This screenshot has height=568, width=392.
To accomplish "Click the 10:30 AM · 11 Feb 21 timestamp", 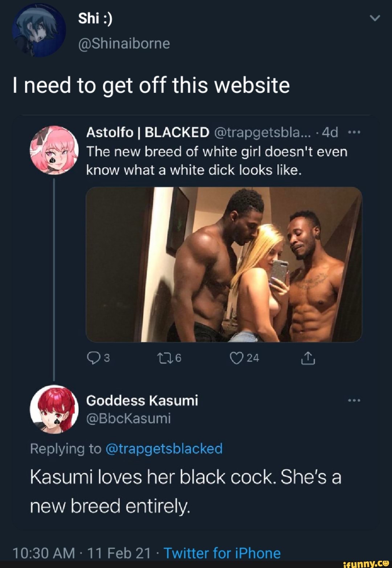I will [81, 553].
